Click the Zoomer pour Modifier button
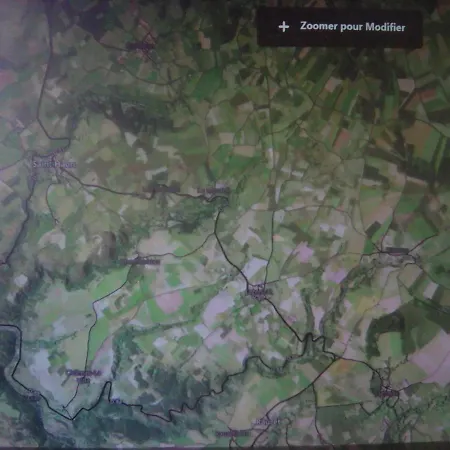 click(340, 27)
